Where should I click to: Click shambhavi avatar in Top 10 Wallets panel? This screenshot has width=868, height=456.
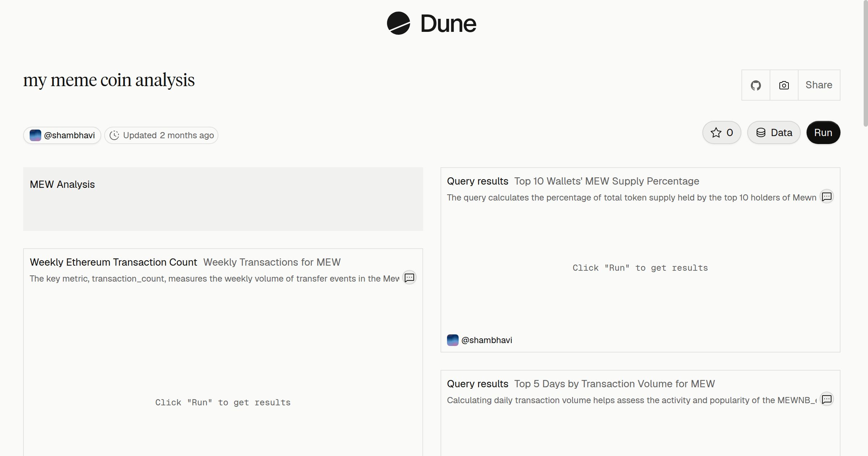click(453, 340)
